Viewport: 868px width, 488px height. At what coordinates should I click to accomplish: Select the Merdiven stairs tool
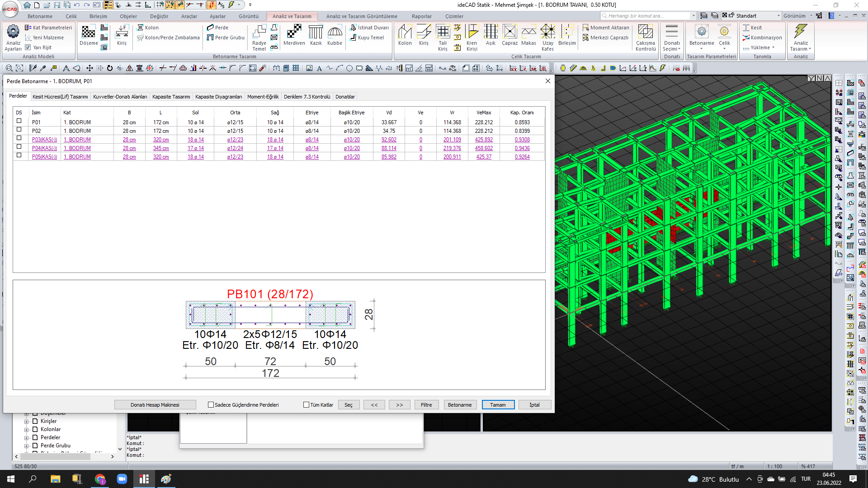point(294,36)
